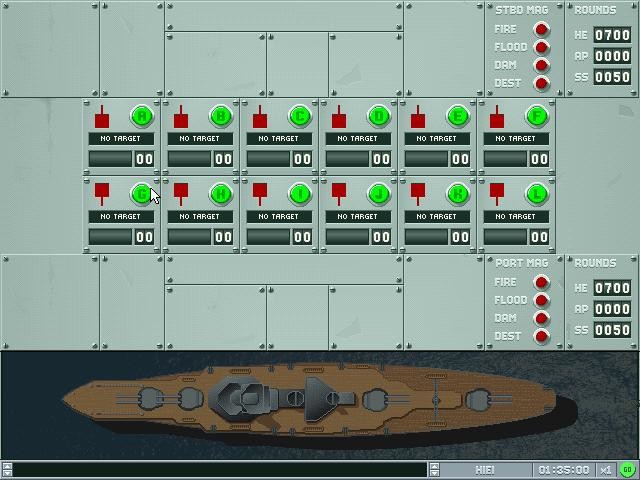Select gun mount F green button
The image size is (640, 480).
pyautogui.click(x=537, y=116)
